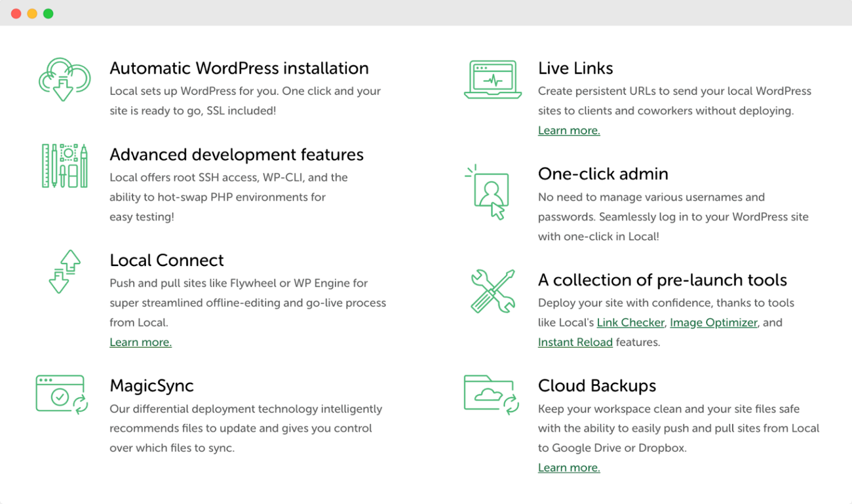Click the Link Checker link
The image size is (852, 504).
[x=630, y=322]
